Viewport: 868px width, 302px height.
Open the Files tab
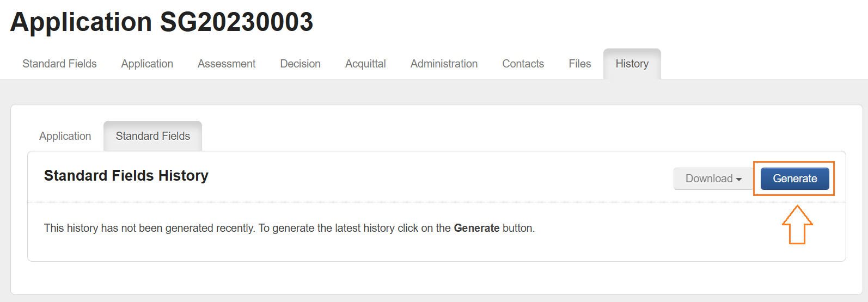(579, 64)
